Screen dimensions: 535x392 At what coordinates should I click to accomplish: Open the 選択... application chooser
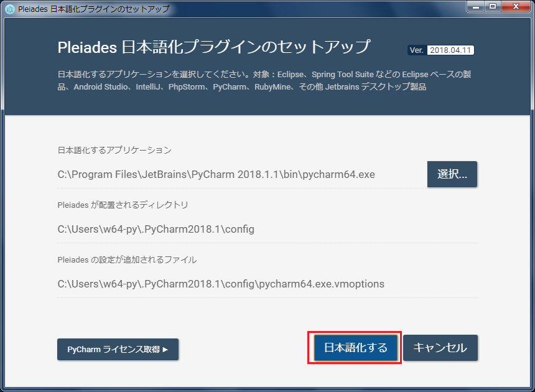tap(452, 174)
